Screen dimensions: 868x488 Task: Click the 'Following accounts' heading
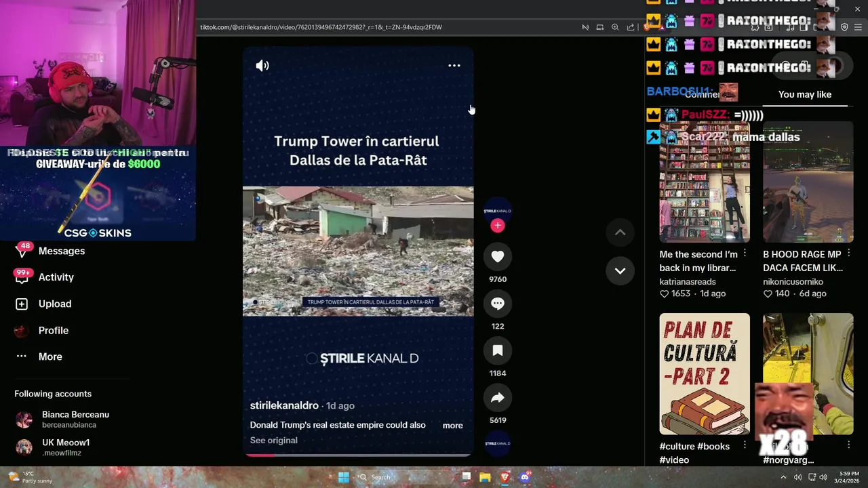click(x=53, y=394)
